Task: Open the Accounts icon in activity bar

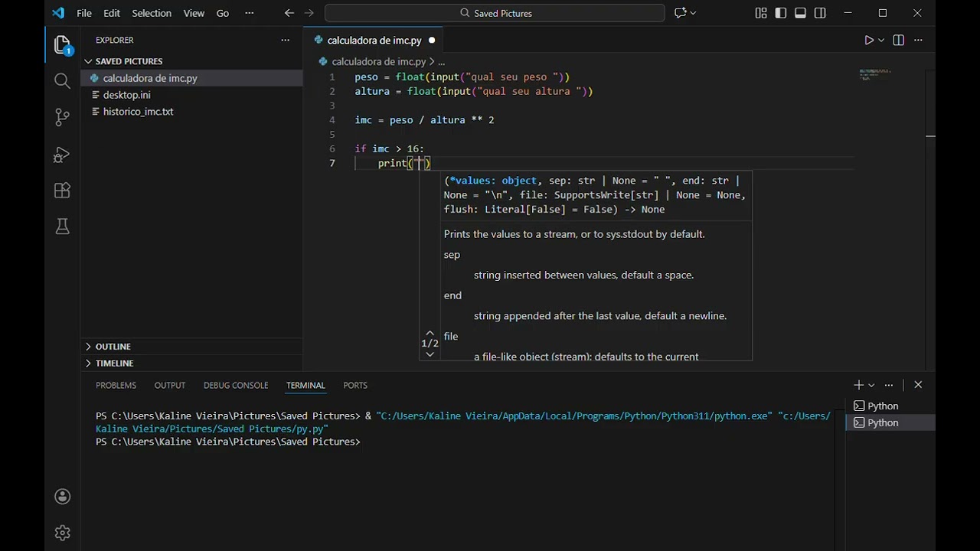Action: tap(63, 497)
